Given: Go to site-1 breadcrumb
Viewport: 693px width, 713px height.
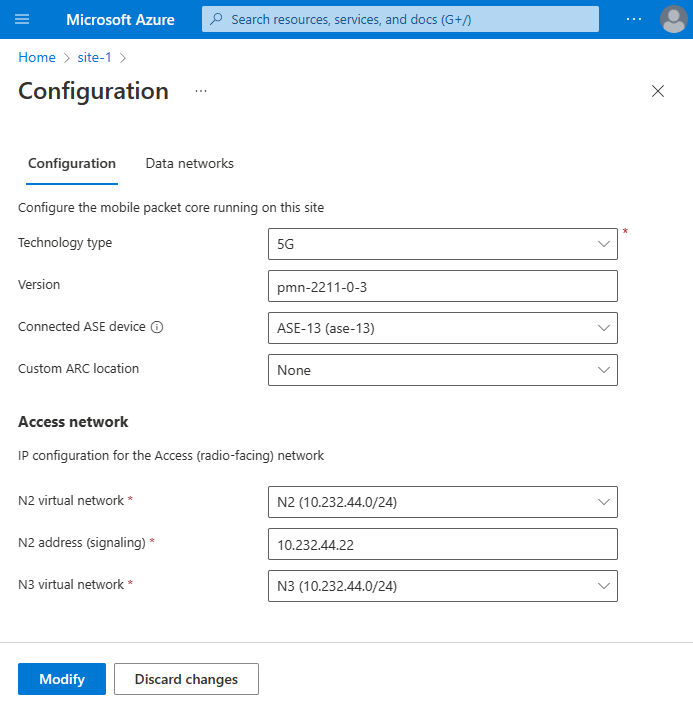Looking at the screenshot, I should click(94, 57).
